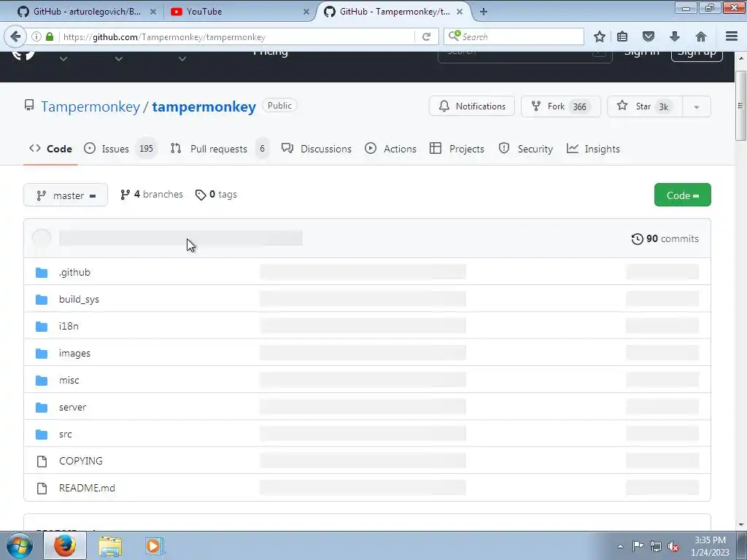Viewport: 747px width, 560px height.
Task: Bookmark this page with star icon
Action: coord(600,36)
